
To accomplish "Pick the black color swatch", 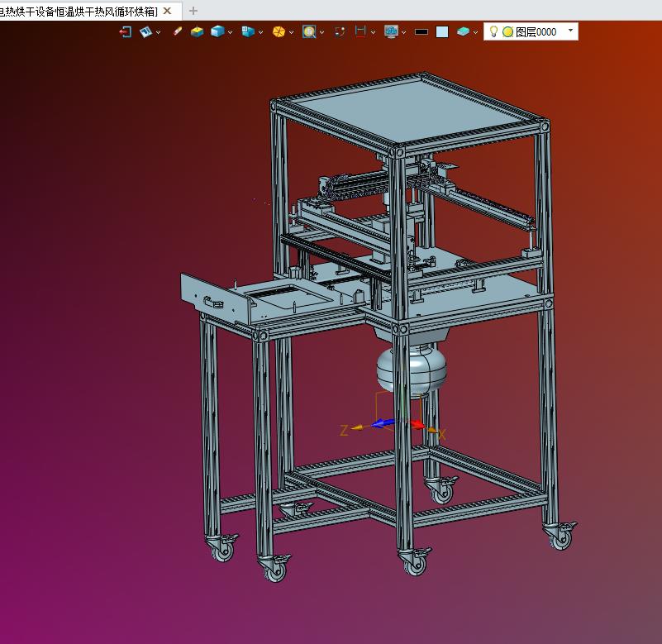I will pyautogui.click(x=421, y=31).
